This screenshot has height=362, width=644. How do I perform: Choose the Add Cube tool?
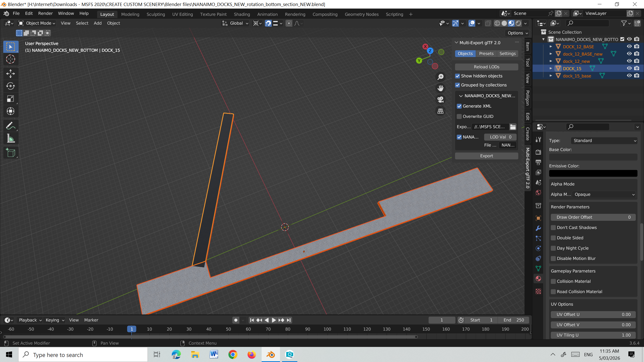11,153
